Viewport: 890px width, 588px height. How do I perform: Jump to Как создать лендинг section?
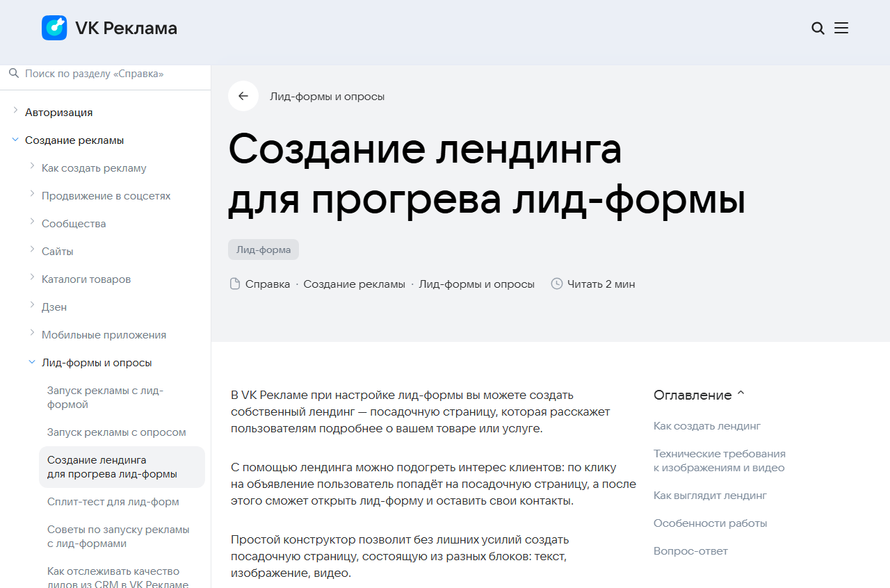click(707, 426)
